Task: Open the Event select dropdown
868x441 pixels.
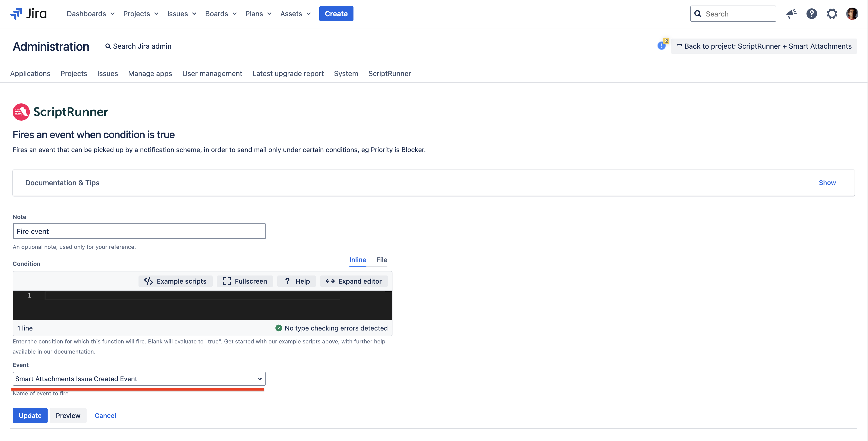Action: 139,379
